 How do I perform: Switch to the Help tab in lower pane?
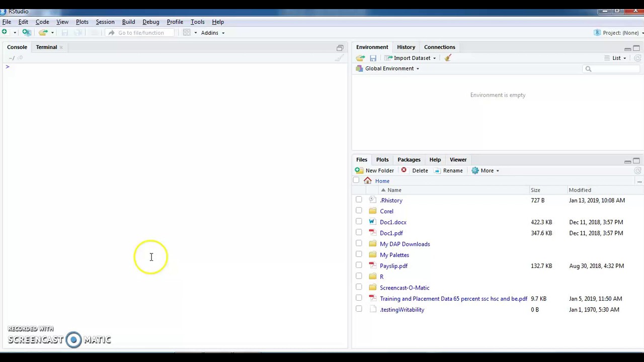click(x=435, y=159)
